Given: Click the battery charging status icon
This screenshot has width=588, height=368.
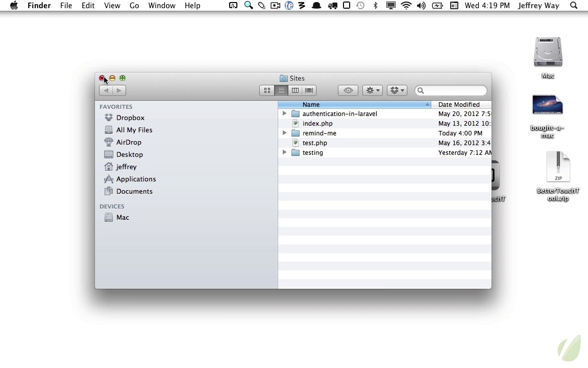Looking at the screenshot, I should click(437, 6).
